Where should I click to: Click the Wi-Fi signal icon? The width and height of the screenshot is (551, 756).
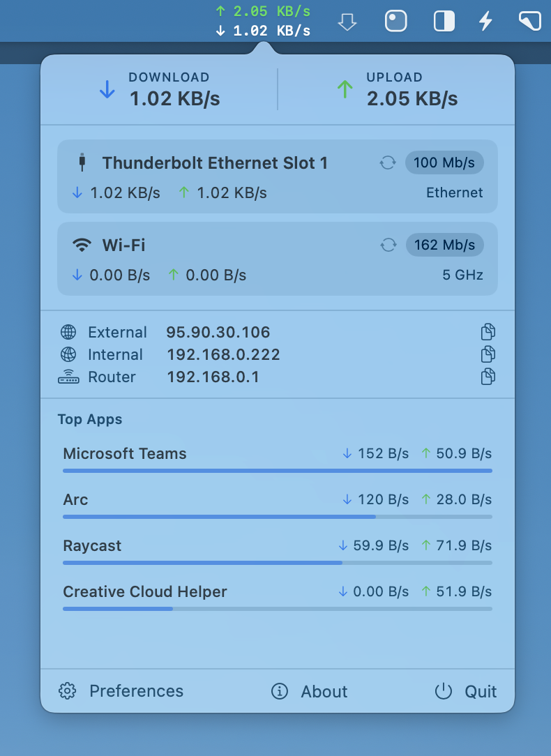[x=82, y=245]
